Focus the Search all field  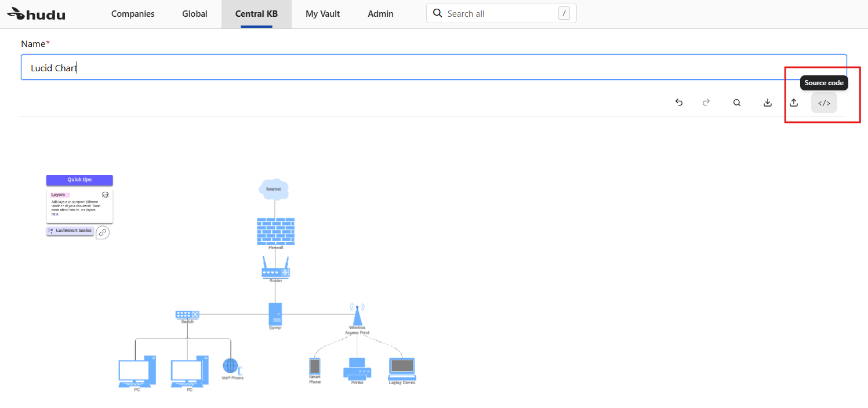coord(502,13)
